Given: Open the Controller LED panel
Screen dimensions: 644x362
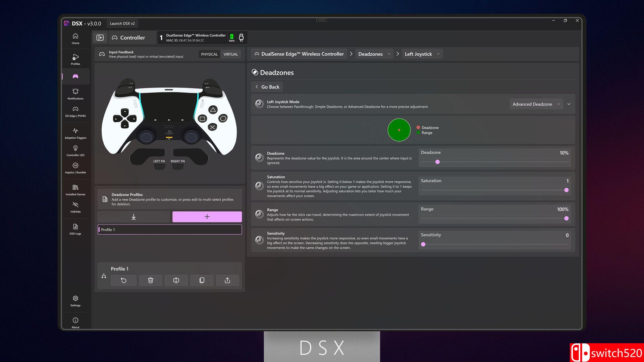Looking at the screenshot, I should coord(75,150).
